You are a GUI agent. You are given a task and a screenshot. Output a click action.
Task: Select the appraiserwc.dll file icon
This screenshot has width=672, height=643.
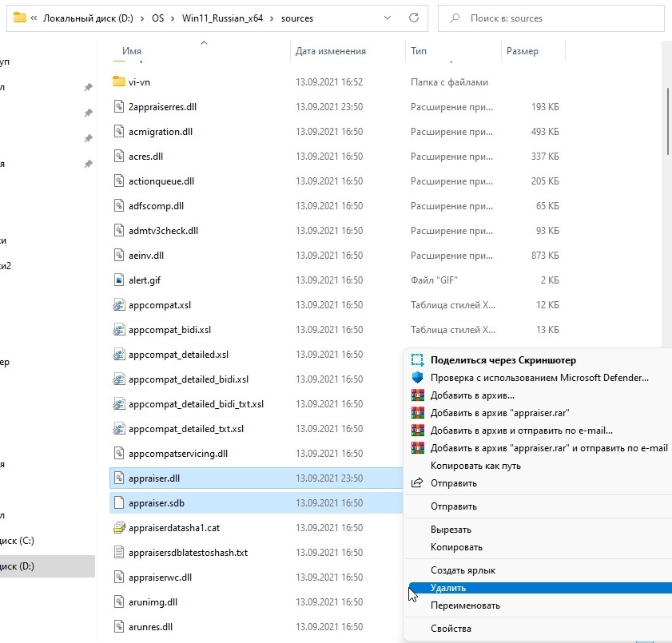[x=119, y=577]
